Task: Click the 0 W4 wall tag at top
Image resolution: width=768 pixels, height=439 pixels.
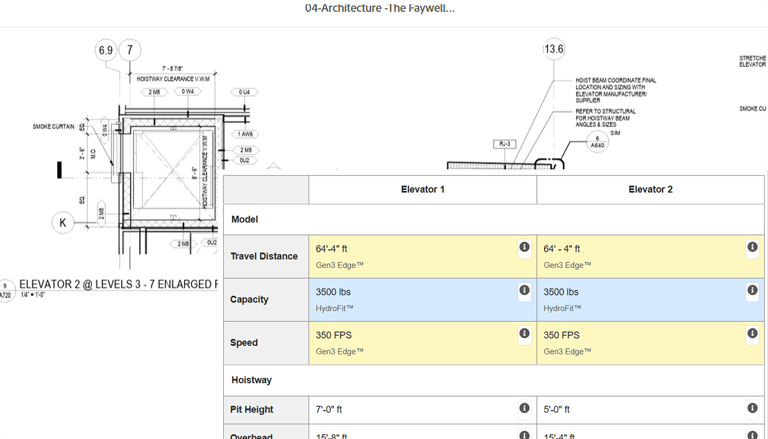Action: click(188, 92)
